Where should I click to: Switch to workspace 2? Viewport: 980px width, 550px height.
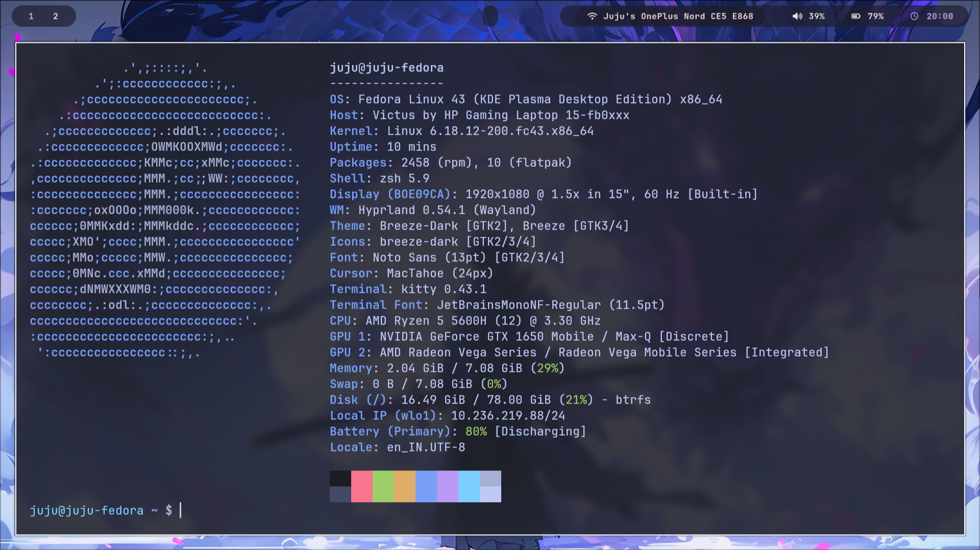[x=56, y=16]
